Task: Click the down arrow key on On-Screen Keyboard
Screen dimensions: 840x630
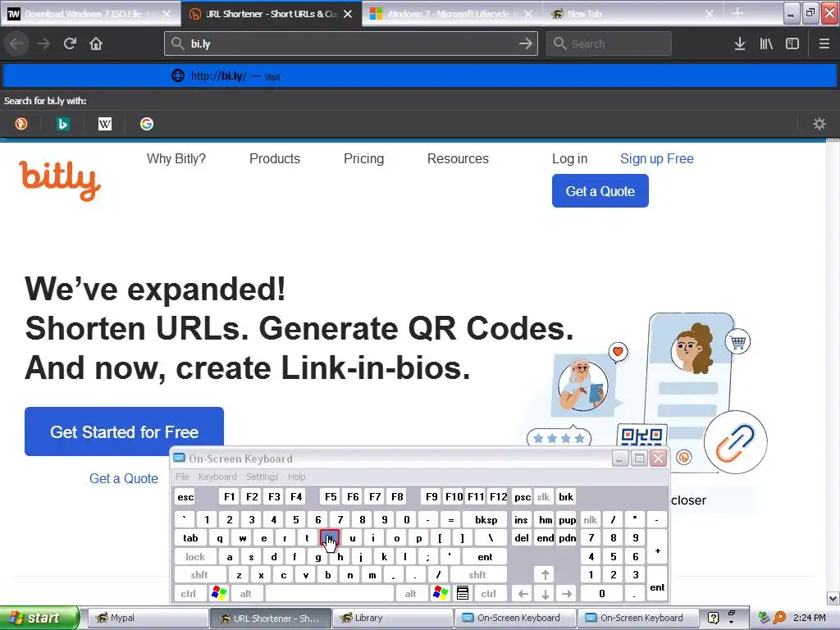Action: click(545, 593)
